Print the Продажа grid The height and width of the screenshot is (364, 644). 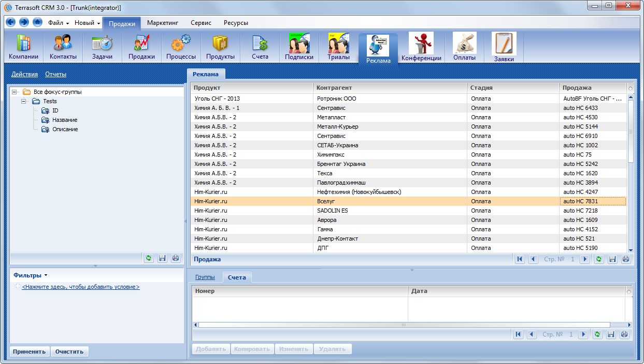coord(626,259)
